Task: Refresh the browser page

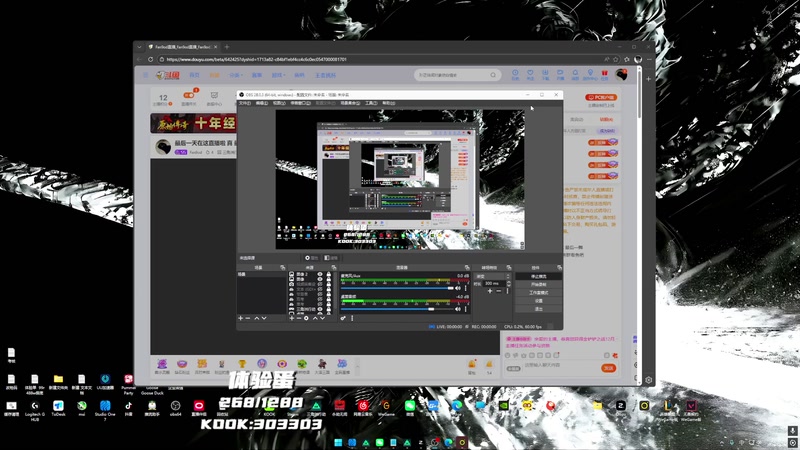Action: click(x=151, y=59)
